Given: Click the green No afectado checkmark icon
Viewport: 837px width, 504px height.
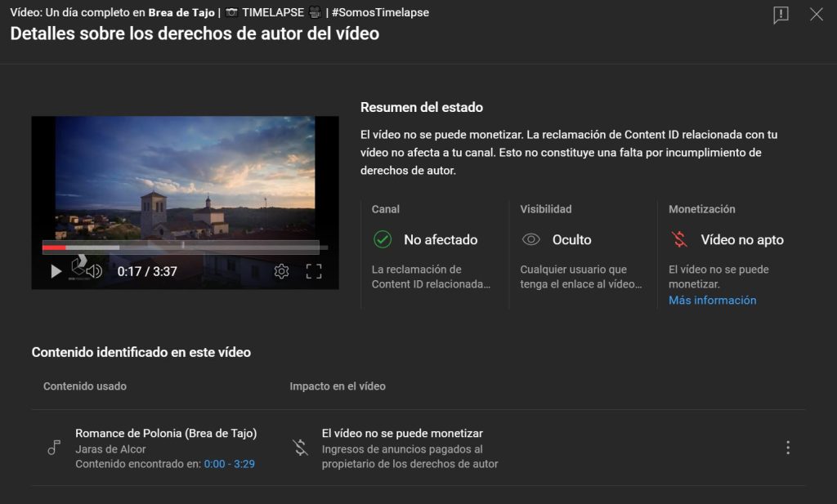Looking at the screenshot, I should 383,239.
